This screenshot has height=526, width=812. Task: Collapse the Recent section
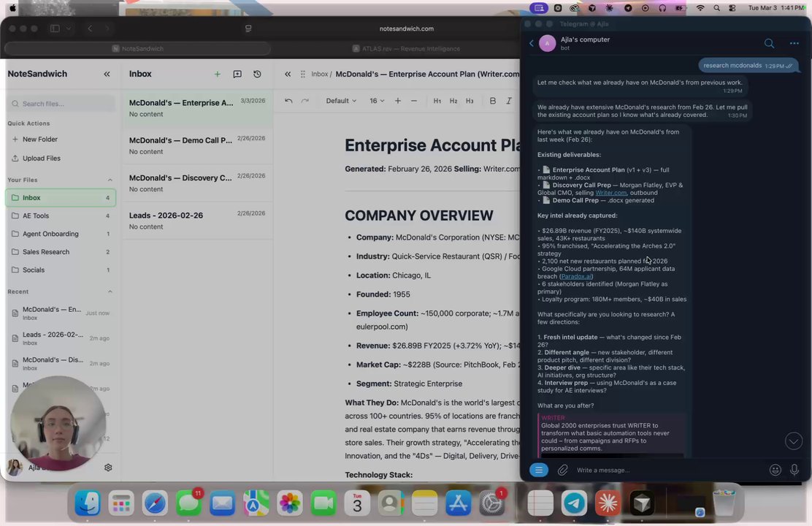110,291
